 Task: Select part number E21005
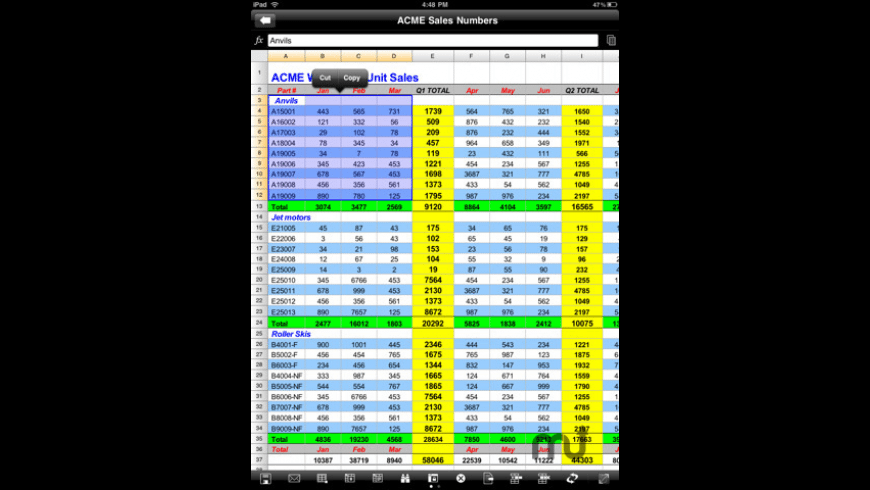(286, 228)
